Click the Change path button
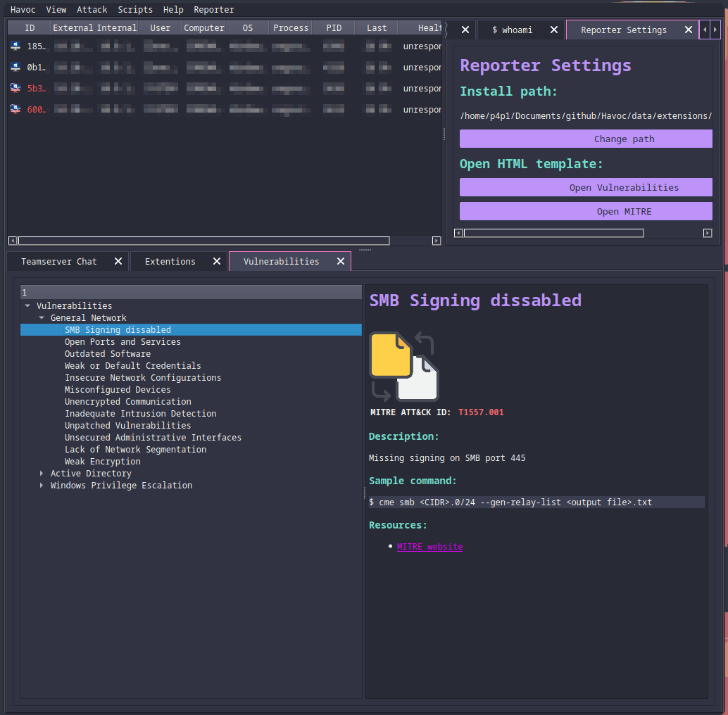 pyautogui.click(x=586, y=139)
